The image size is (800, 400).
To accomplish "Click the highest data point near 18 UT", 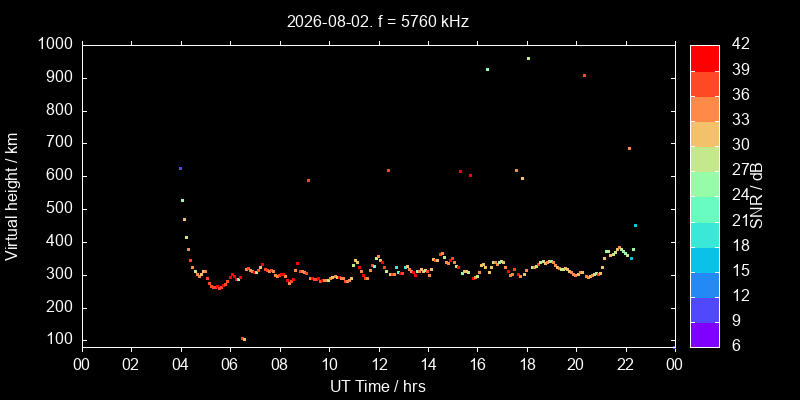I will tap(528, 58).
